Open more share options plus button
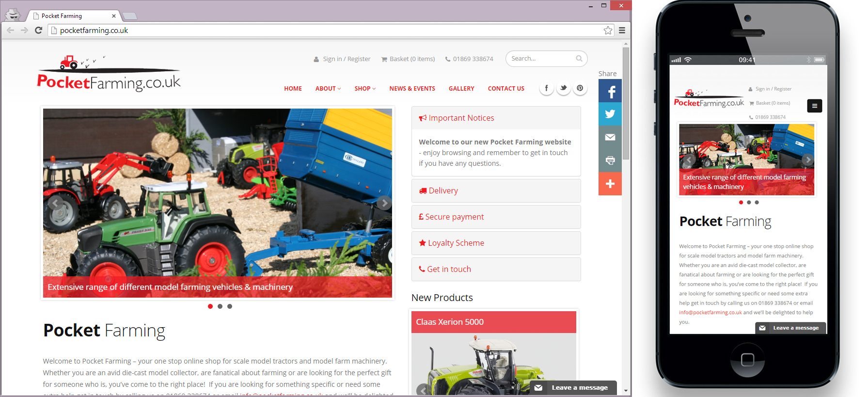Image resolution: width=868 pixels, height=397 pixels. click(x=610, y=184)
